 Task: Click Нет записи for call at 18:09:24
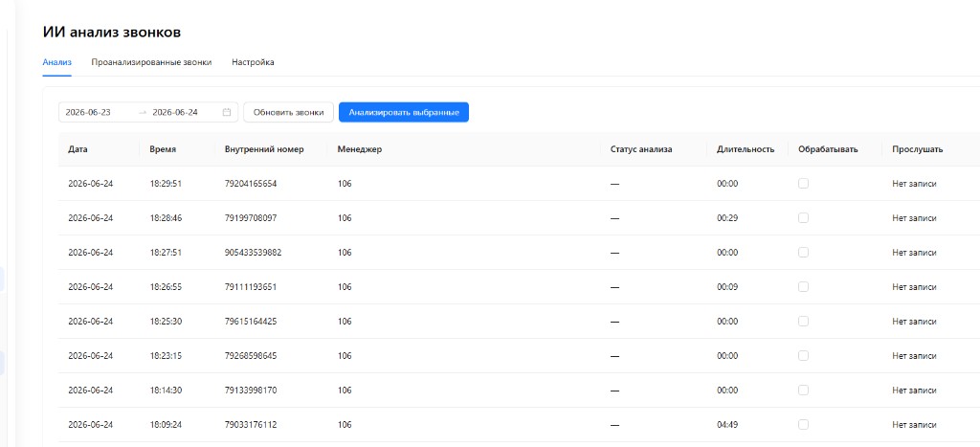pyautogui.click(x=914, y=424)
